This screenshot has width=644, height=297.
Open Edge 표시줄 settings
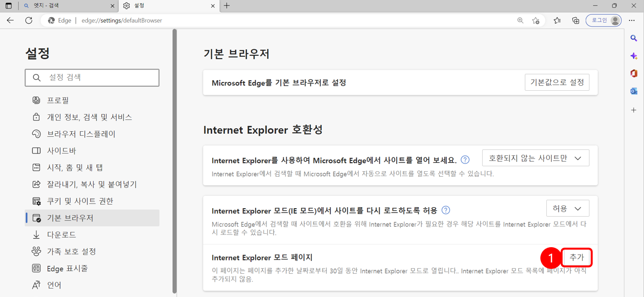coord(92,268)
